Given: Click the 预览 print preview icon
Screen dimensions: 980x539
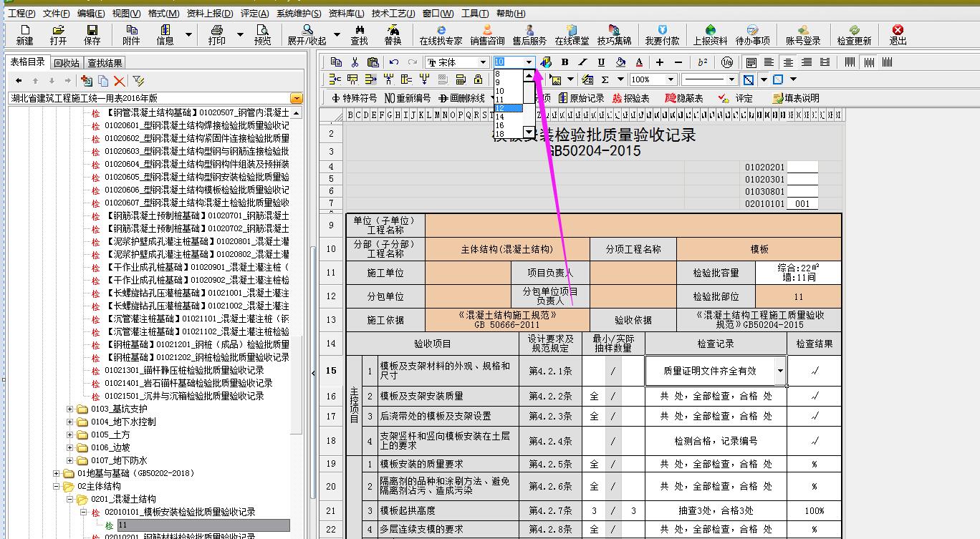Looking at the screenshot, I should (262, 34).
